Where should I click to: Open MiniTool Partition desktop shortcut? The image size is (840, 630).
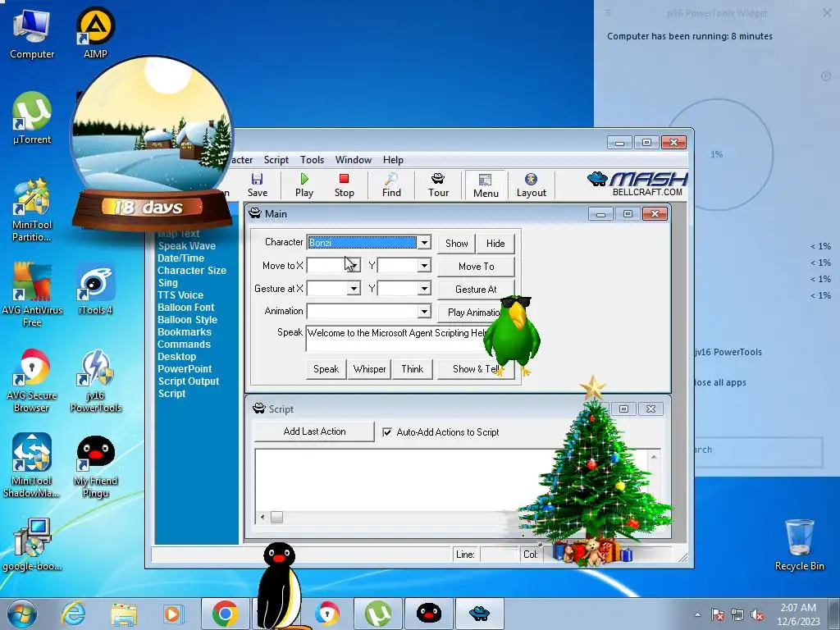point(32,210)
